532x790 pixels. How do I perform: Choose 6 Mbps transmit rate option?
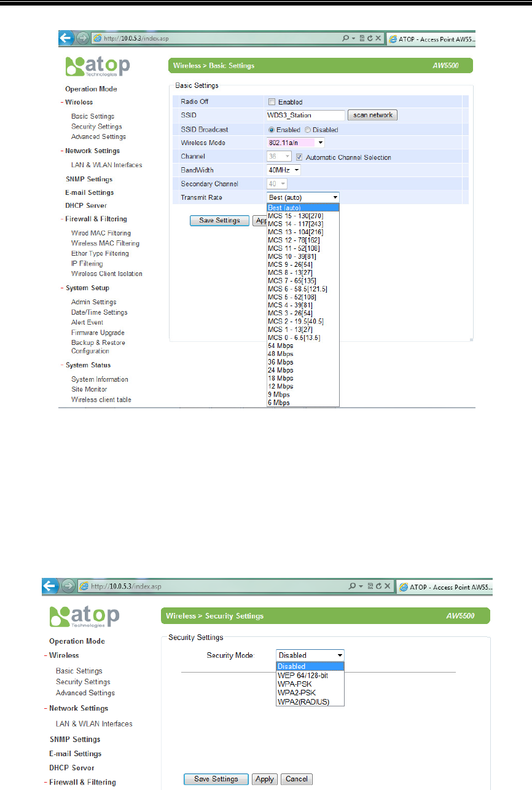303,403
